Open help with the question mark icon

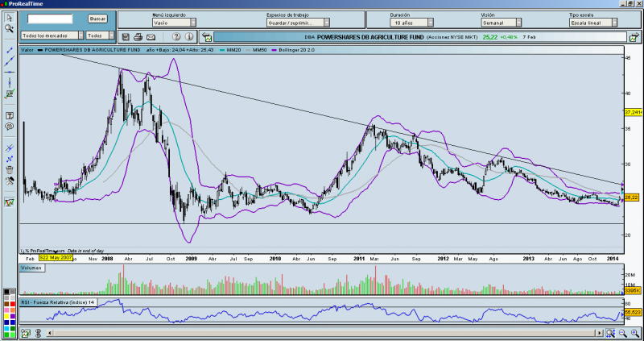pyautogui.click(x=176, y=36)
